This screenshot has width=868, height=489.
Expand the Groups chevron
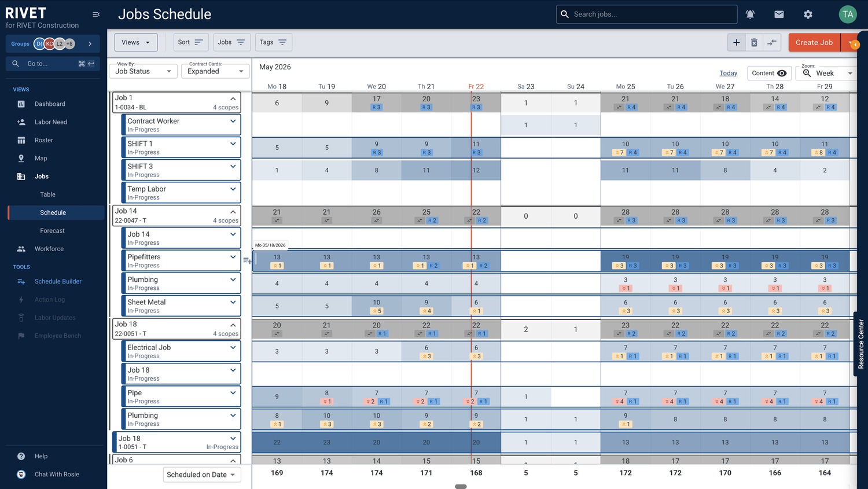(x=90, y=43)
